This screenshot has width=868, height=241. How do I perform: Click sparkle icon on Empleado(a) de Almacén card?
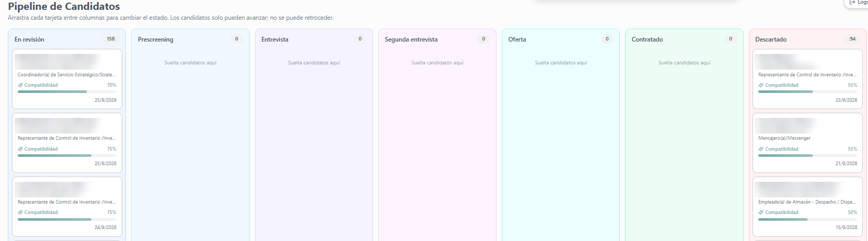[x=761, y=212]
